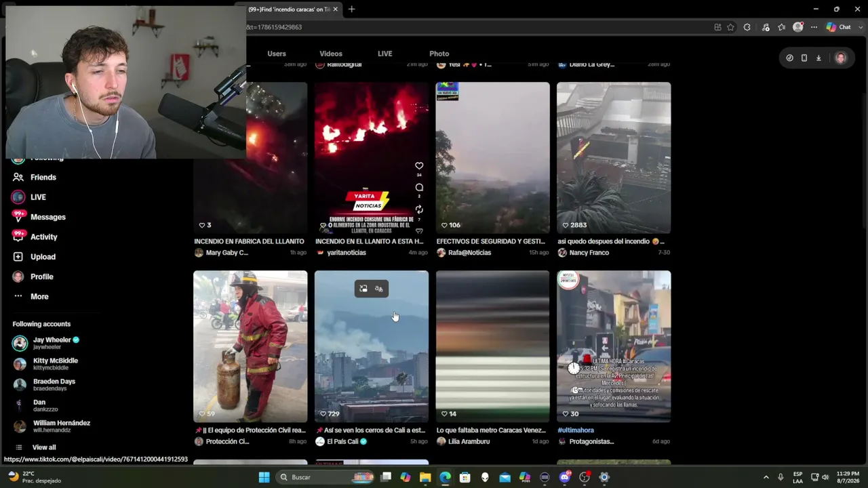Image resolution: width=868 pixels, height=488 pixels.
Task: Switch to the Videos search tab
Action: tap(331, 54)
